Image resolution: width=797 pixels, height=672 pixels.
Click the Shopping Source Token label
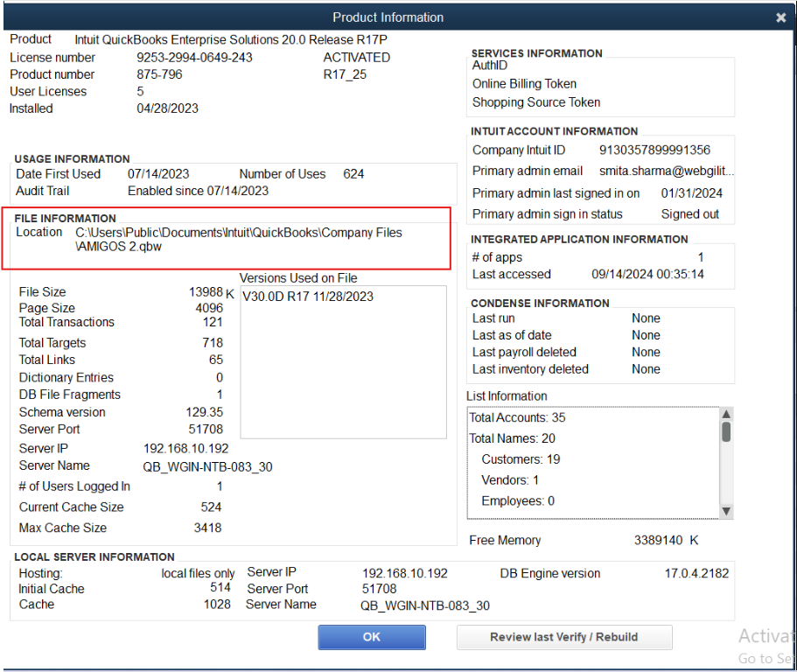coord(536,102)
